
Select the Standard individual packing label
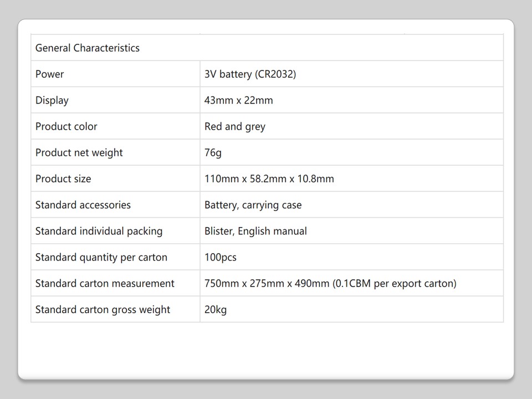[x=99, y=231]
